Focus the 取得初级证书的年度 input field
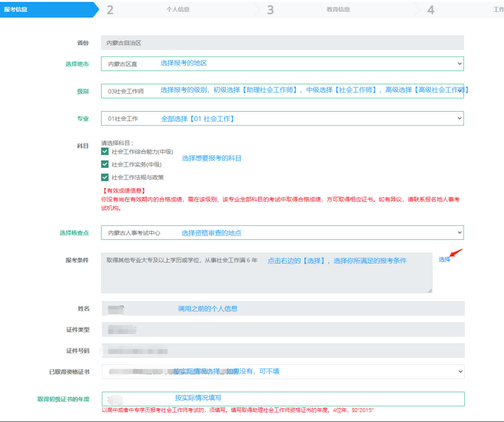 pos(283,399)
